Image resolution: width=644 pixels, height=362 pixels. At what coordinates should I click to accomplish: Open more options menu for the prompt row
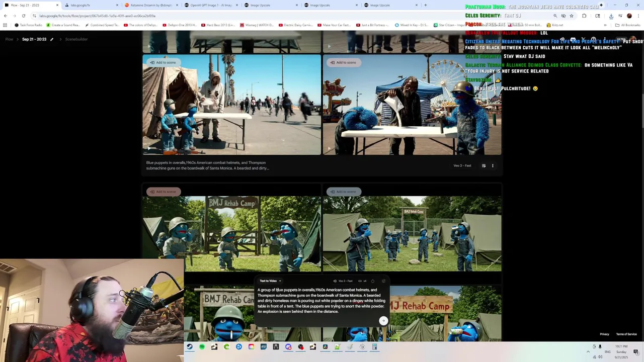coord(493,165)
